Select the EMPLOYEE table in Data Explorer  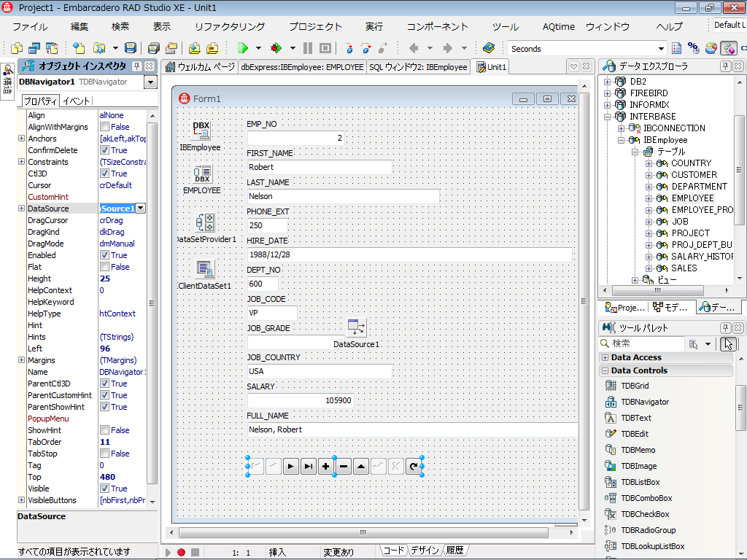tap(692, 198)
